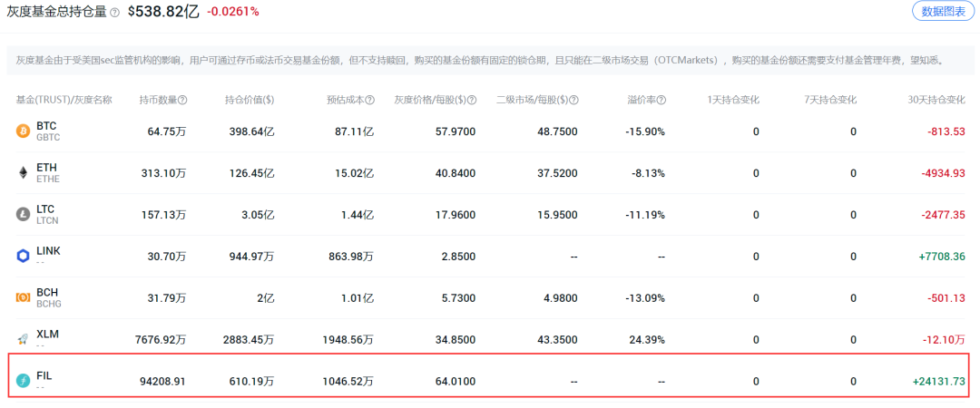Select the ETHE ticker label
Viewport: 980px width, 408px height.
tap(48, 180)
